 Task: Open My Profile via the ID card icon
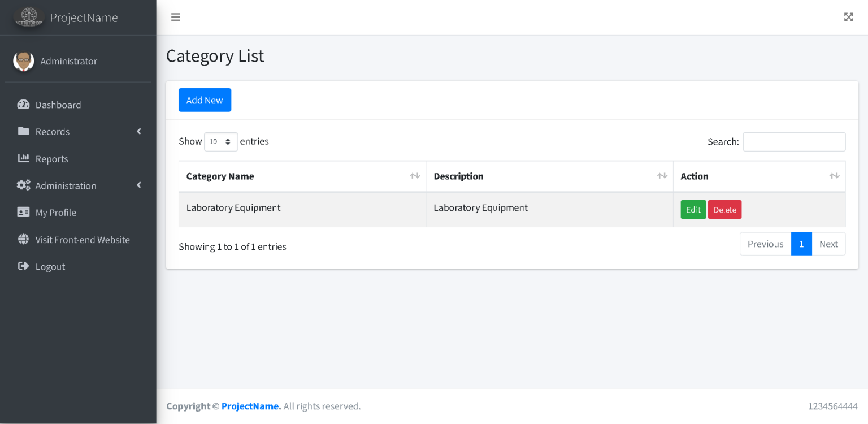coord(23,212)
